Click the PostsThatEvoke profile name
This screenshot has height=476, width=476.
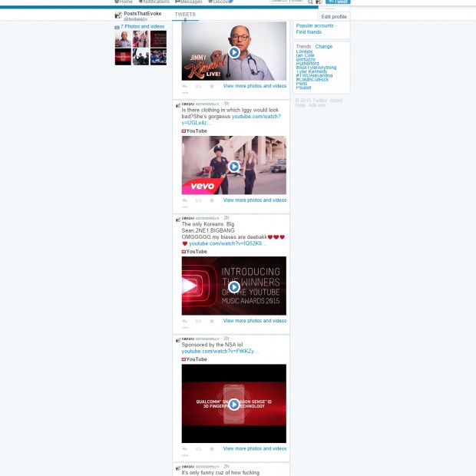[x=142, y=14]
